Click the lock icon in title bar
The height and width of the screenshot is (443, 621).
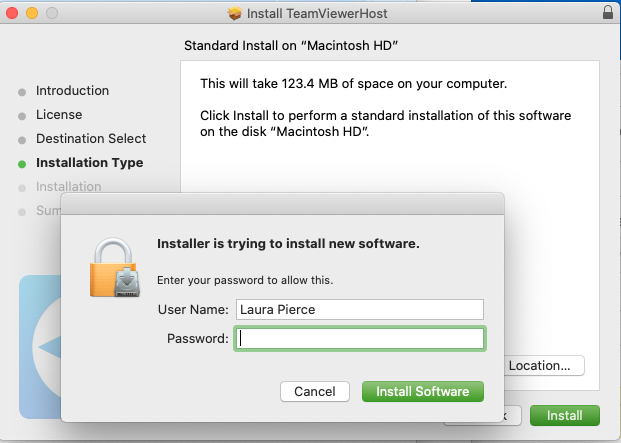point(608,12)
